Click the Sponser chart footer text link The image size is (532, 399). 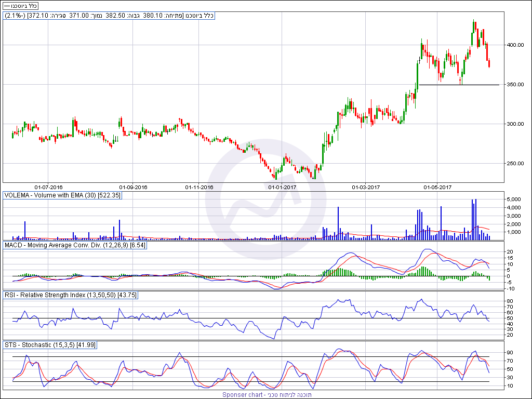coord(267,395)
